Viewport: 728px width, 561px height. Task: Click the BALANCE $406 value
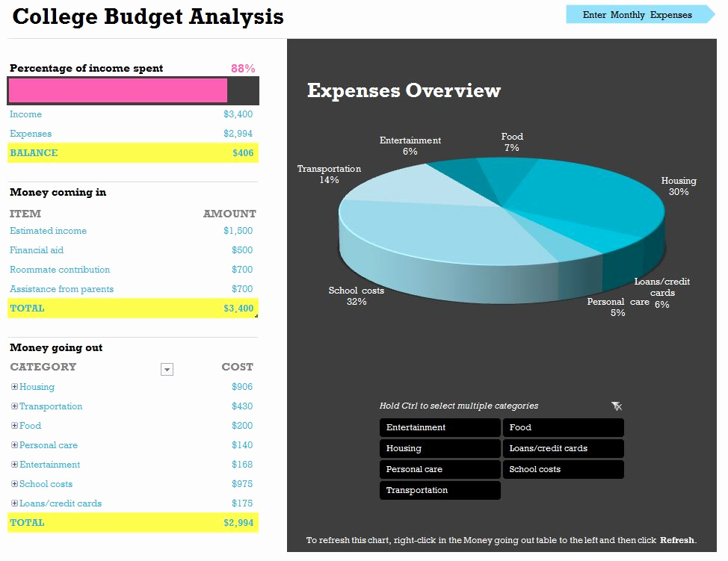(243, 152)
